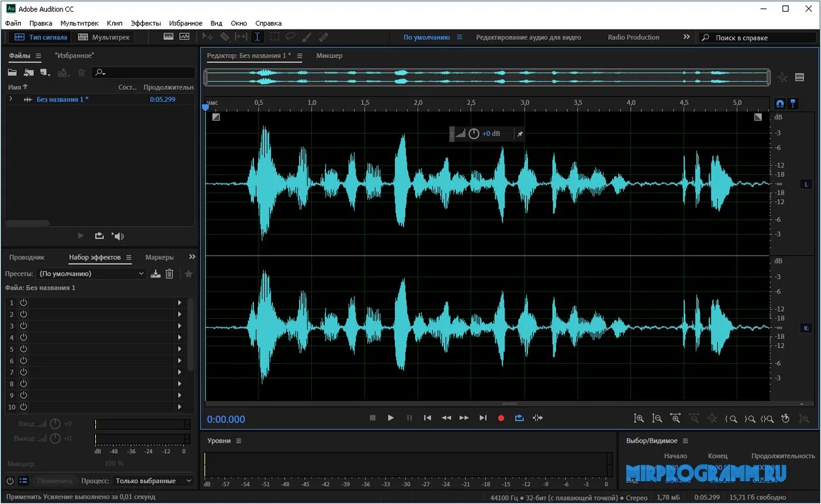The image size is (821, 504).
Task: Open the Эффекты menu
Action: coord(146,23)
